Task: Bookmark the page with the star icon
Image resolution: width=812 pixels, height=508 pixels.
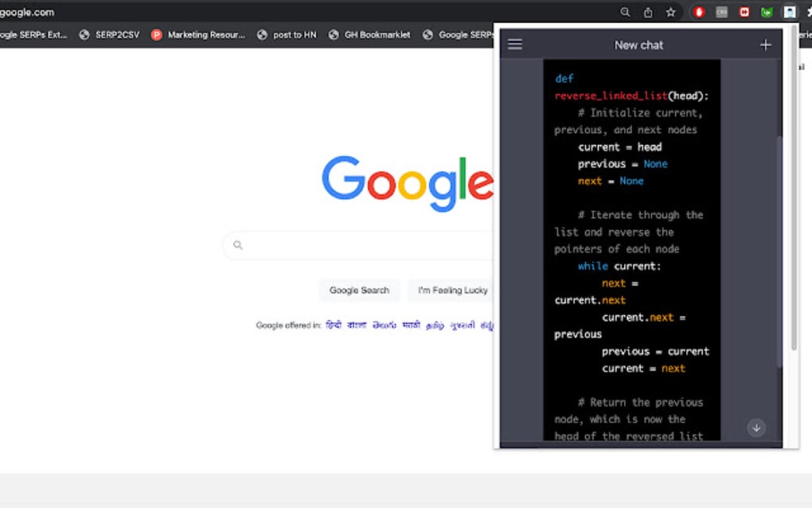Action: click(x=671, y=12)
